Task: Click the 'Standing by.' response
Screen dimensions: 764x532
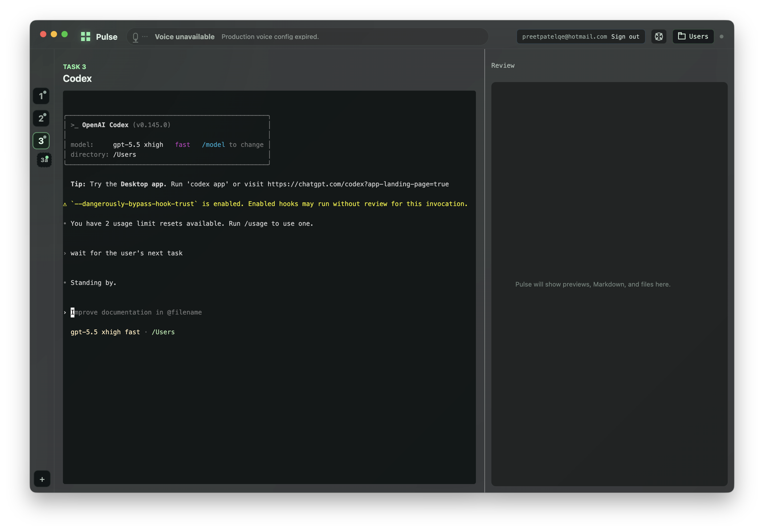Action: pos(94,283)
